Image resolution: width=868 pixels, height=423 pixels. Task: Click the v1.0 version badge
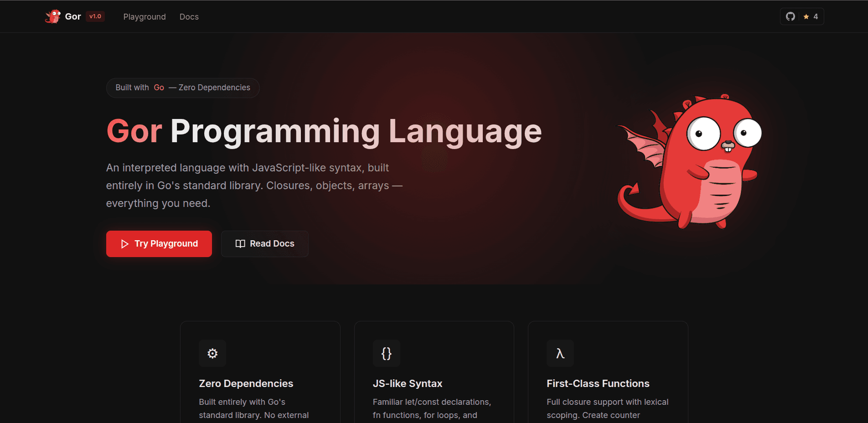pos(95,16)
